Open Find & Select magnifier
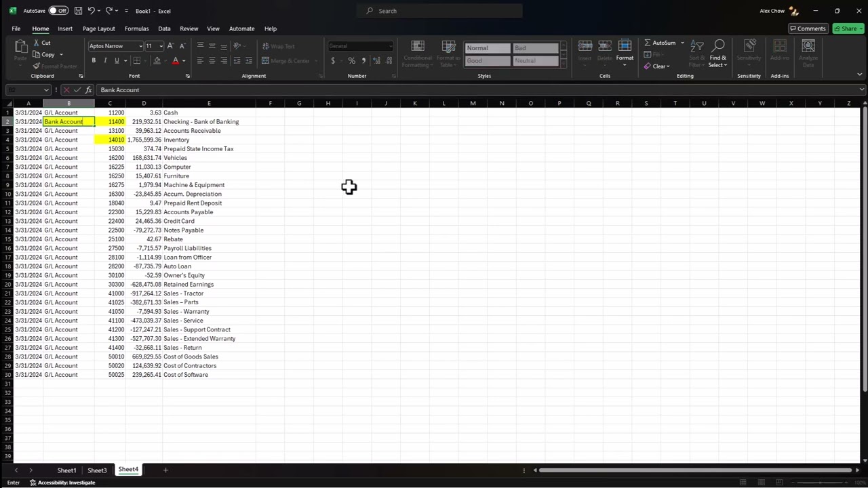 coord(717,53)
